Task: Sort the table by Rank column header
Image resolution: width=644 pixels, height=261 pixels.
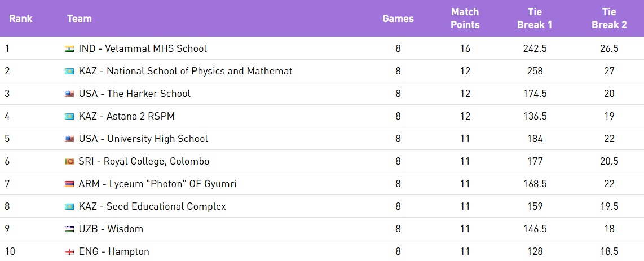Action: pyautogui.click(x=20, y=19)
